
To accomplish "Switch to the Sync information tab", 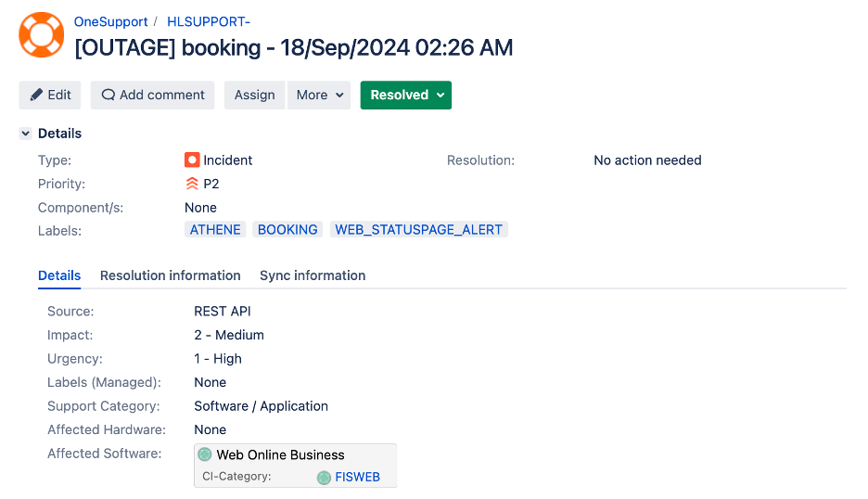I will click(313, 275).
